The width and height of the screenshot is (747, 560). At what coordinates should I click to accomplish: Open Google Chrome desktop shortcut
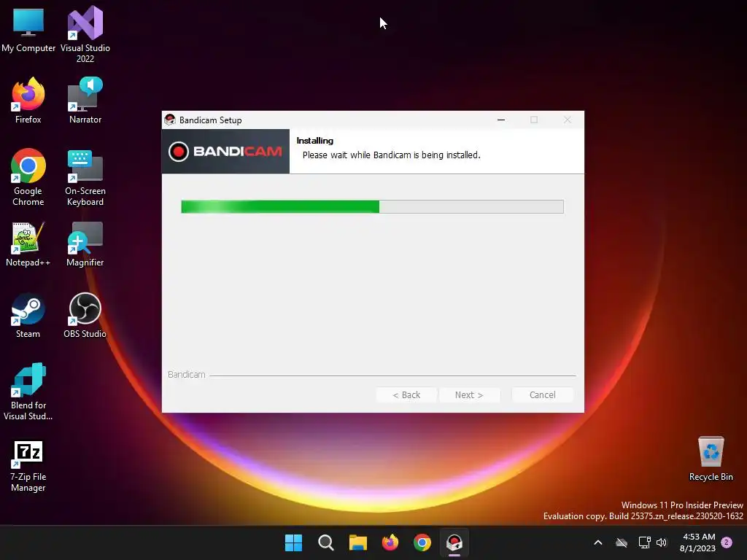pyautogui.click(x=28, y=177)
